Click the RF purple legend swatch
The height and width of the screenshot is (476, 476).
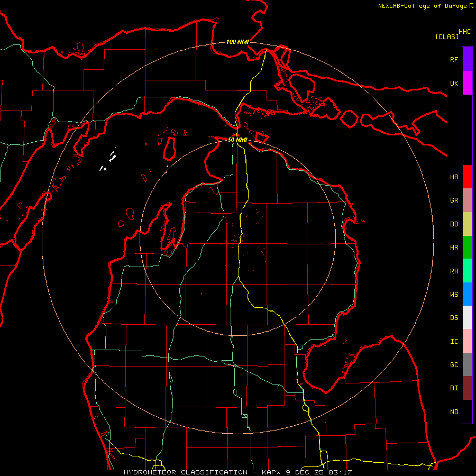tap(467, 59)
